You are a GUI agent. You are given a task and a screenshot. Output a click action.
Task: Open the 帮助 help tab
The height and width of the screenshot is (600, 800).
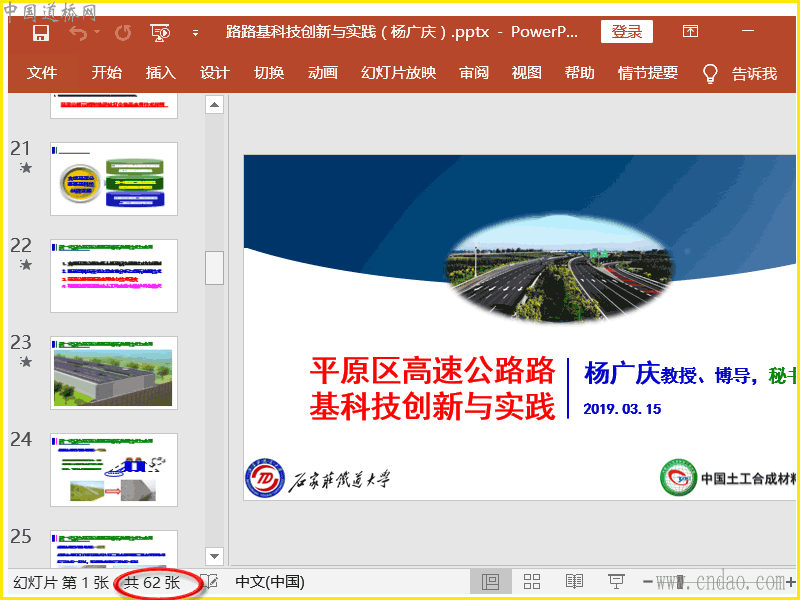(580, 73)
